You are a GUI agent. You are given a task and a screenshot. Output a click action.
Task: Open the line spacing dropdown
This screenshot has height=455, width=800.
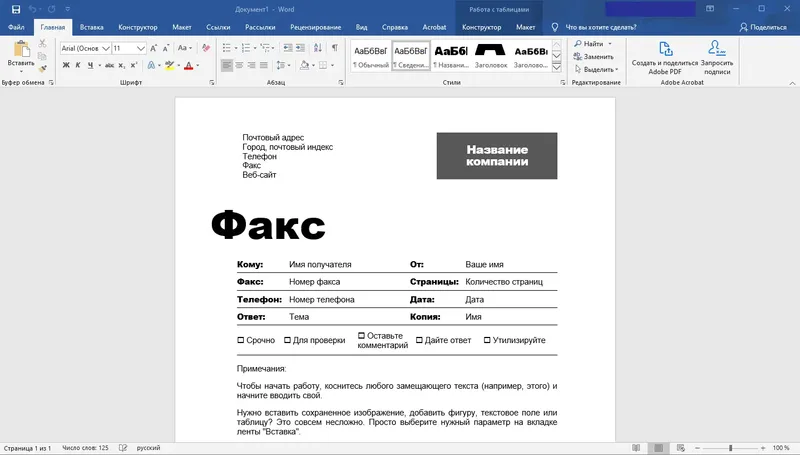click(x=289, y=65)
